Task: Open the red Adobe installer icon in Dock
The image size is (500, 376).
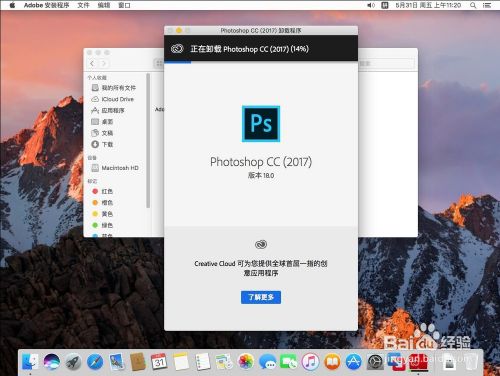Action: 419,362
